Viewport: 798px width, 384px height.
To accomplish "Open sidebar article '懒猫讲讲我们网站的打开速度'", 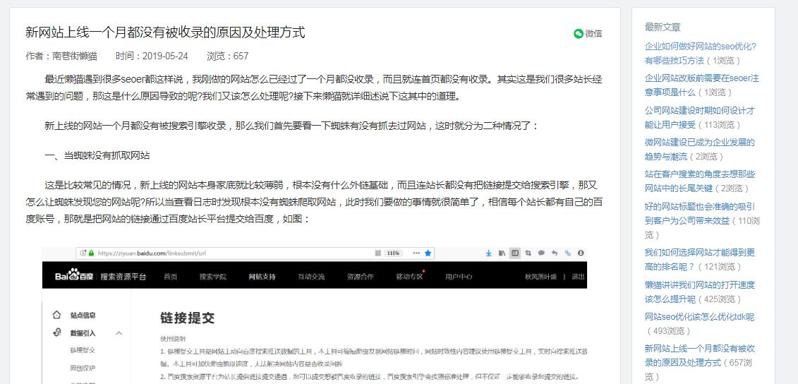I will 699,291.
